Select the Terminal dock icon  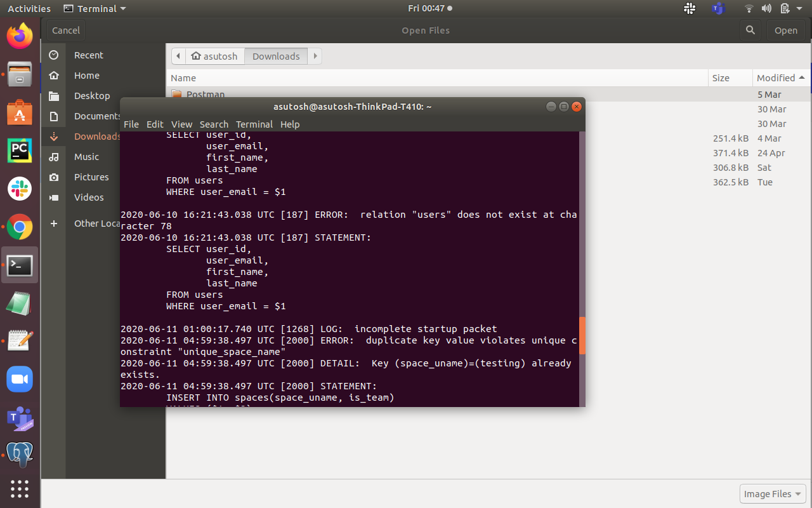[20, 265]
